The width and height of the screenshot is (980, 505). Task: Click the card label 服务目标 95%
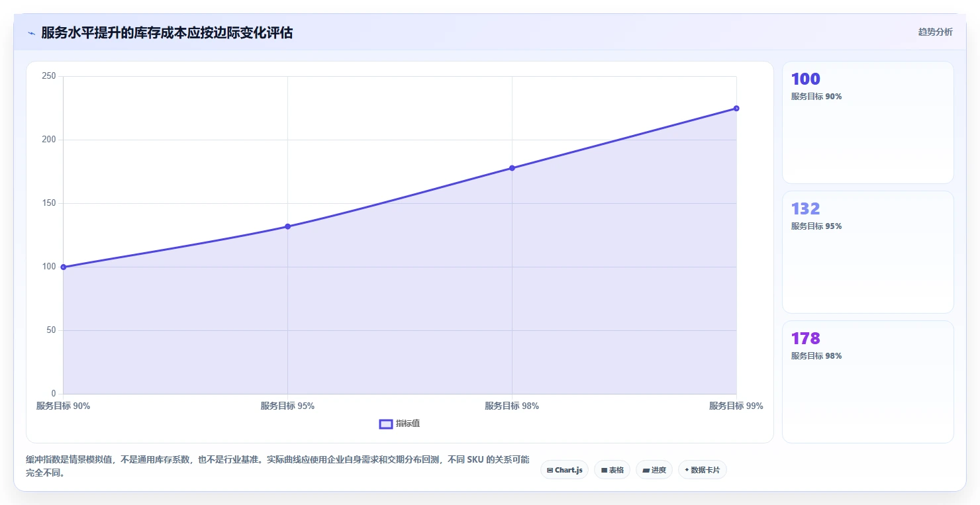point(816,226)
